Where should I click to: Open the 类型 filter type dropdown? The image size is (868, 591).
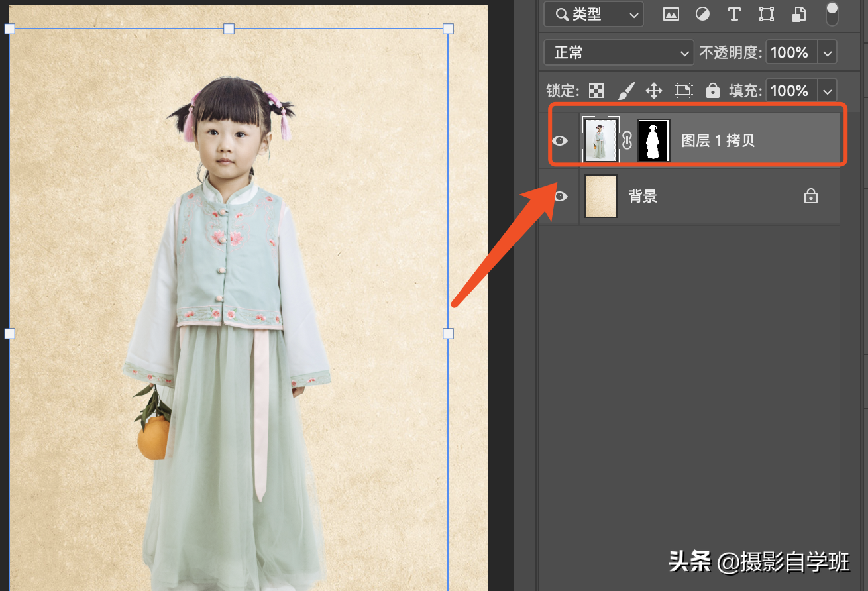pos(593,14)
